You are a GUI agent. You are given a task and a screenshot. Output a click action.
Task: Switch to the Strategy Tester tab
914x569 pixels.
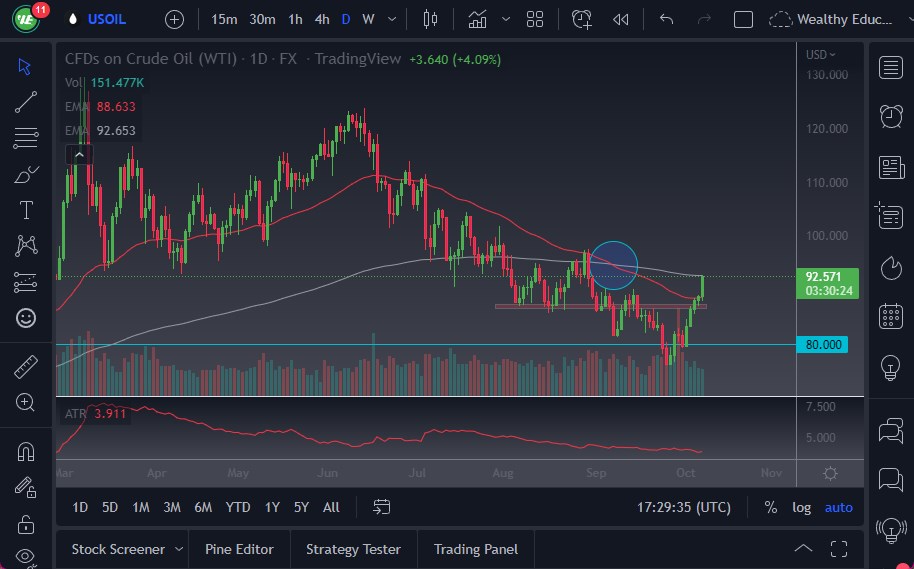[x=353, y=549]
